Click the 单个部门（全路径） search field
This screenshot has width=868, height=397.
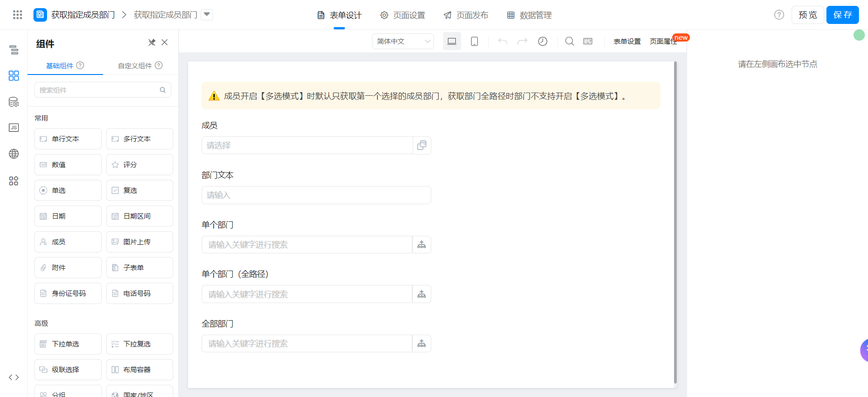(x=307, y=294)
